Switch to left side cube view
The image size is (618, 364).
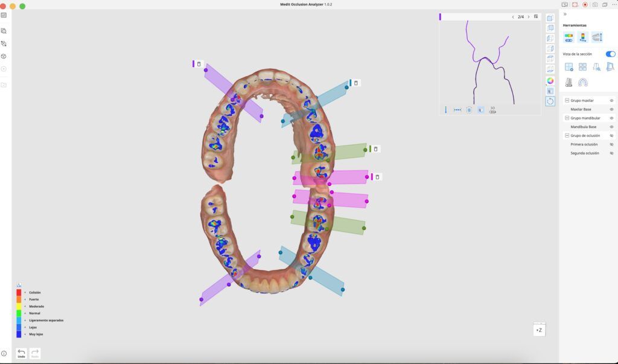pos(550,38)
